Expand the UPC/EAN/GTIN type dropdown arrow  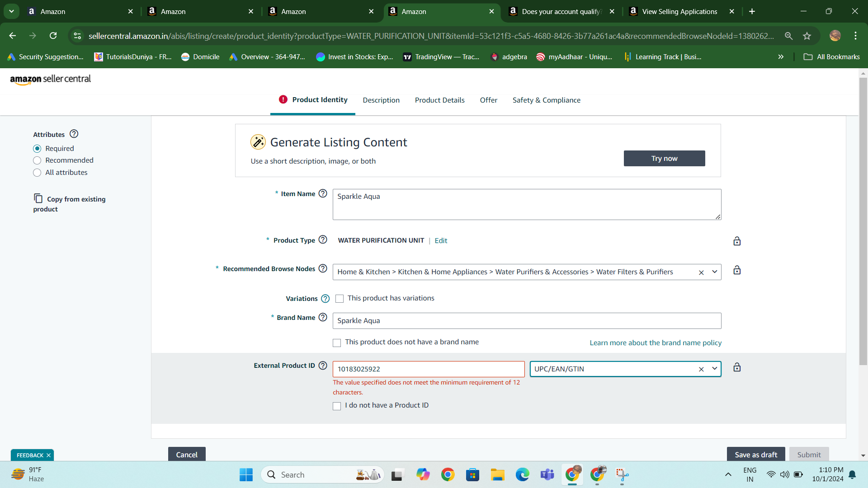click(714, 368)
